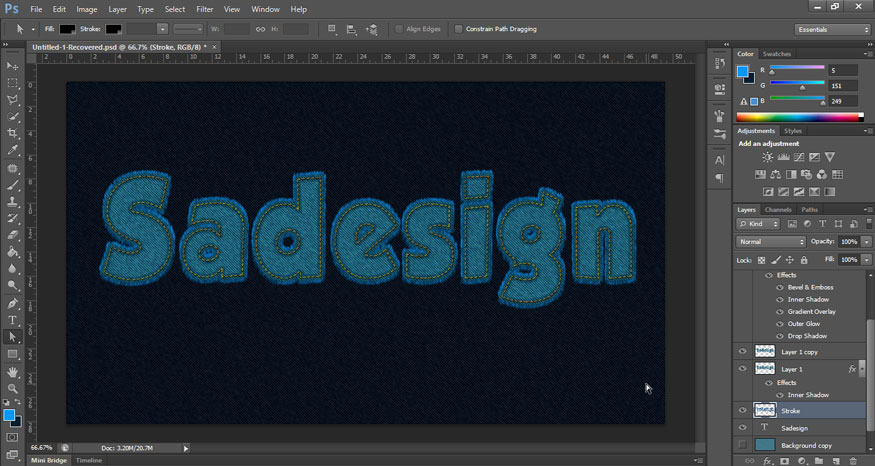875x466 pixels.
Task: Click the Stroke layer thumbnail
Action: pos(765,410)
